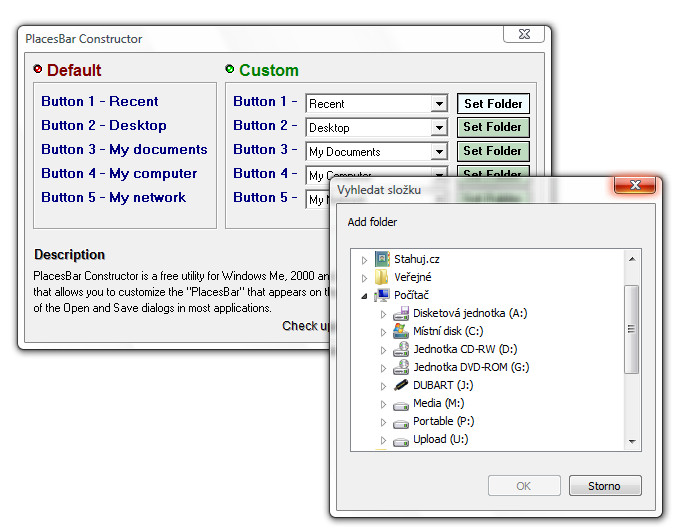Click the Button 2 - Desktop default label
This screenshot has width=684, height=531.
click(x=104, y=125)
